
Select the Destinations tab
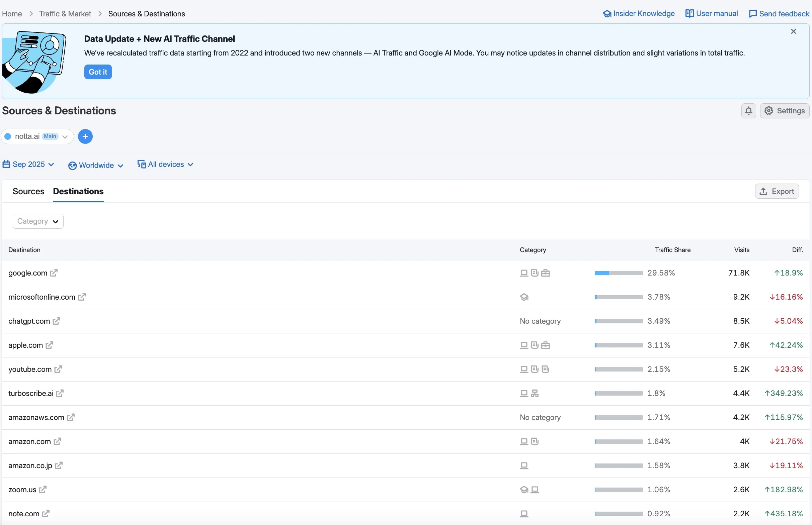[x=78, y=191]
